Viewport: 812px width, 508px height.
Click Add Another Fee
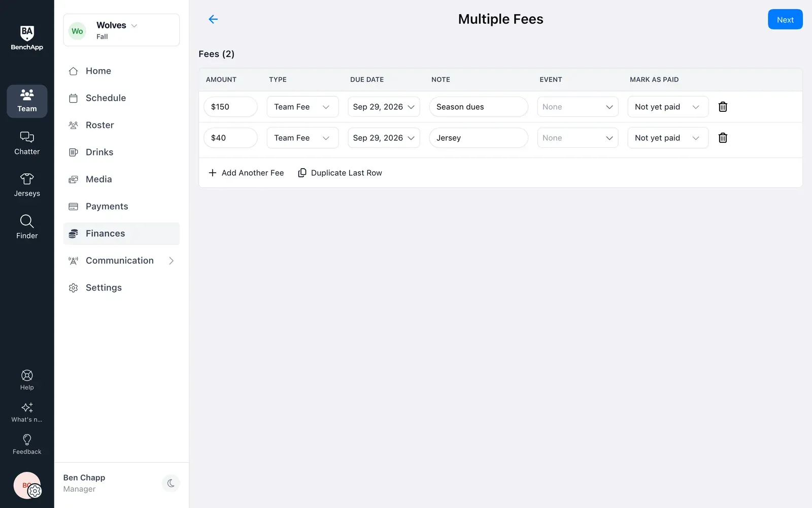click(246, 173)
